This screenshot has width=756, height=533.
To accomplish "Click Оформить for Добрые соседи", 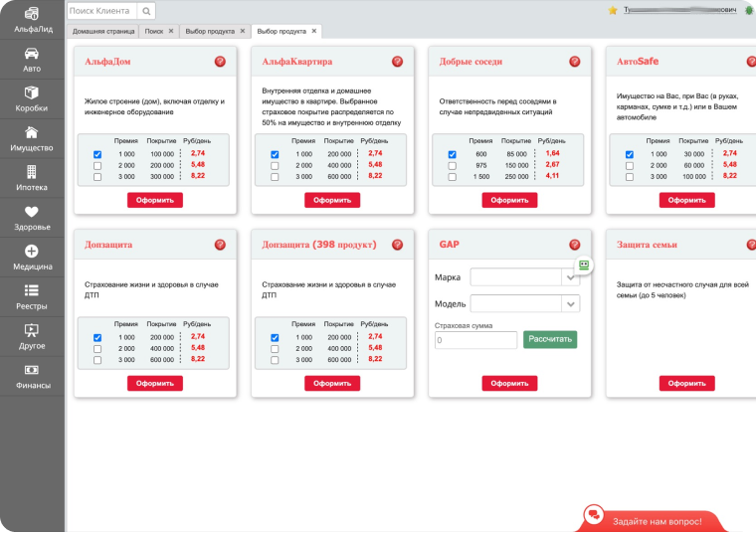I will click(509, 200).
